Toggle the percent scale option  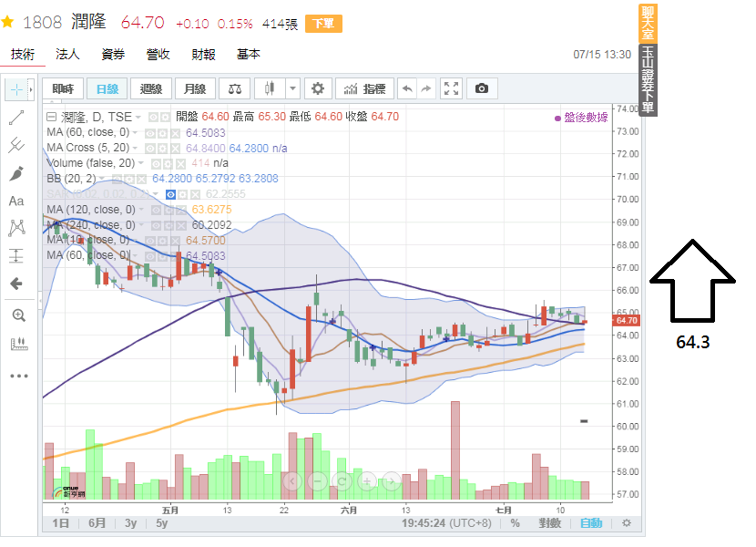click(515, 523)
